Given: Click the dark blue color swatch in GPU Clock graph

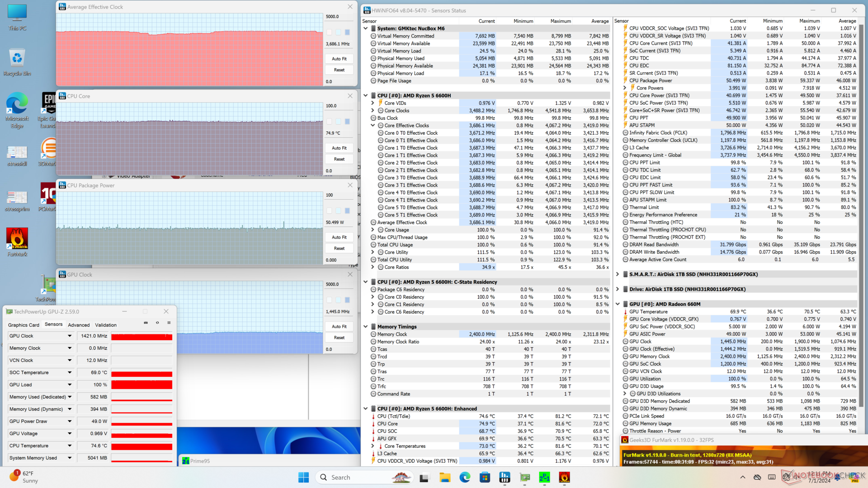Looking at the screenshot, I should point(347,300).
